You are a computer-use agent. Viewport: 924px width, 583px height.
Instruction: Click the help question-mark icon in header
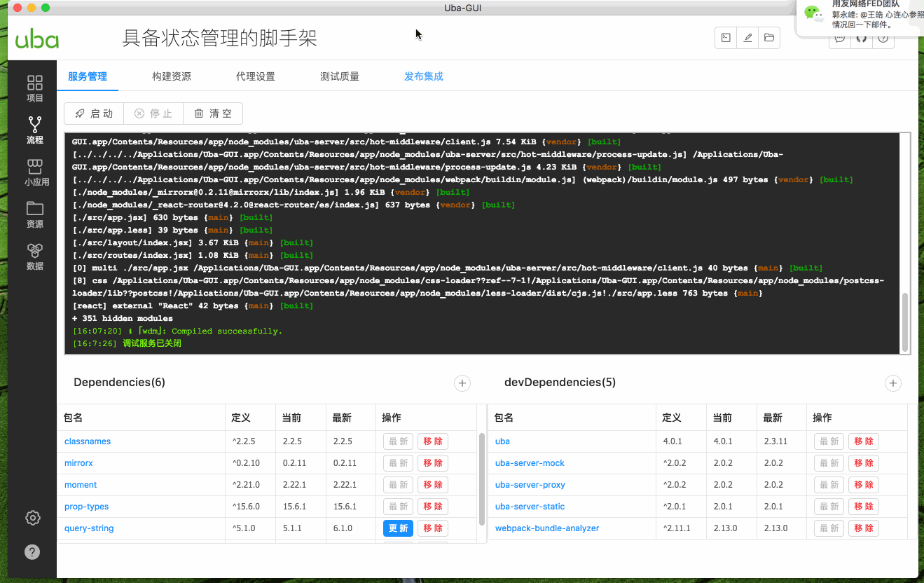click(883, 38)
